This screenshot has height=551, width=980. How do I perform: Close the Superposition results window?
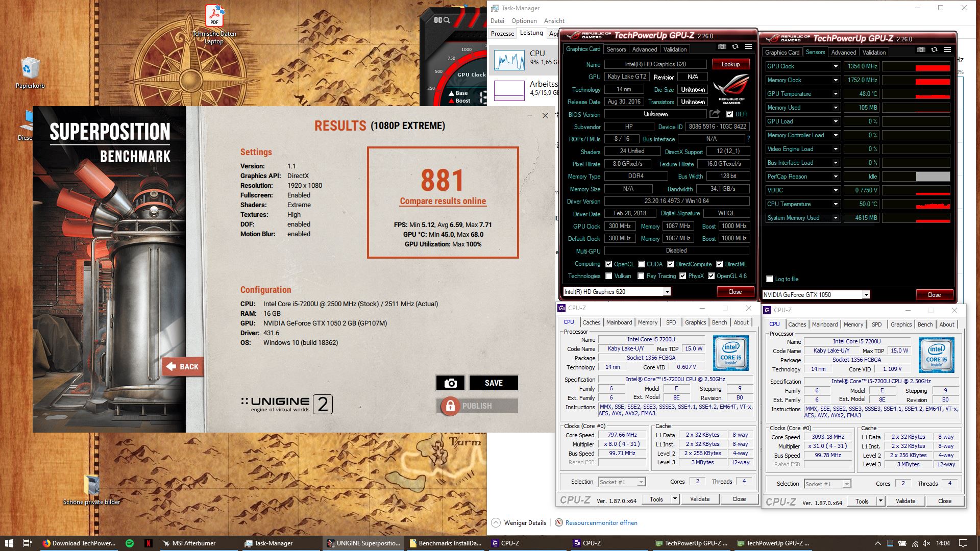tap(545, 116)
